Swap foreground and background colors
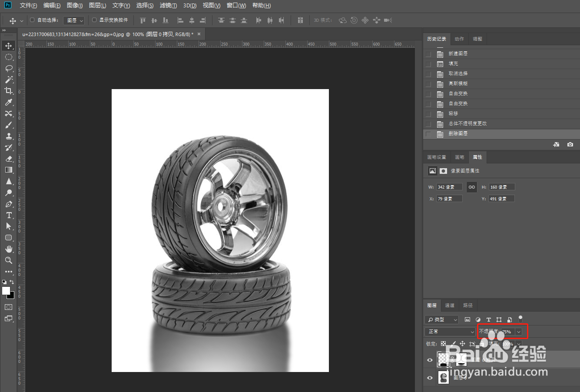This screenshot has height=392, width=580. coord(12,282)
